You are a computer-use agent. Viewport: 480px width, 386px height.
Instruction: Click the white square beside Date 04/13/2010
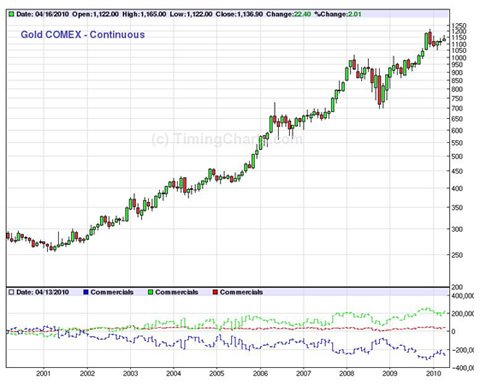pos(11,292)
